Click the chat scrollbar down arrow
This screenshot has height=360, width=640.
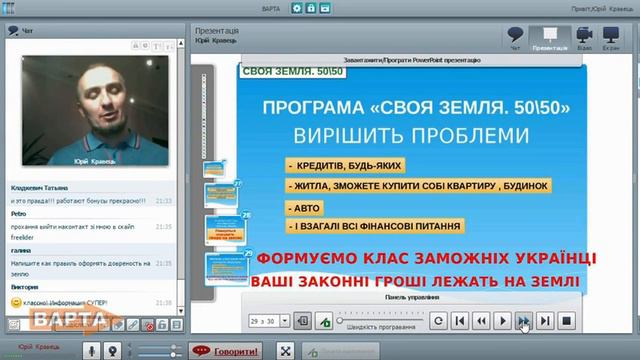181,311
